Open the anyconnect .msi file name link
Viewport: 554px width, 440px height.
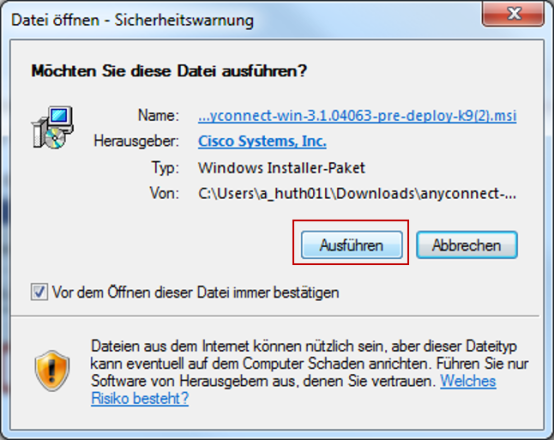[357, 116]
